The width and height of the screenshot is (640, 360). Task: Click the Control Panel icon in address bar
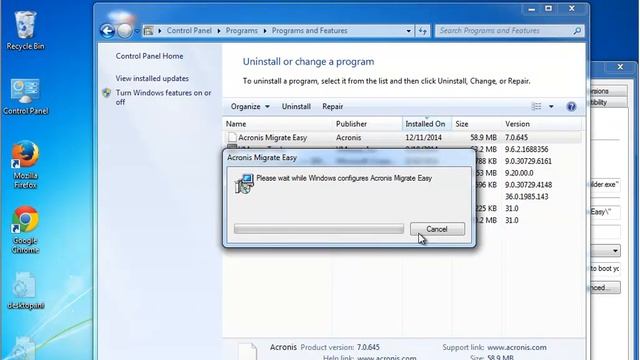(149, 31)
